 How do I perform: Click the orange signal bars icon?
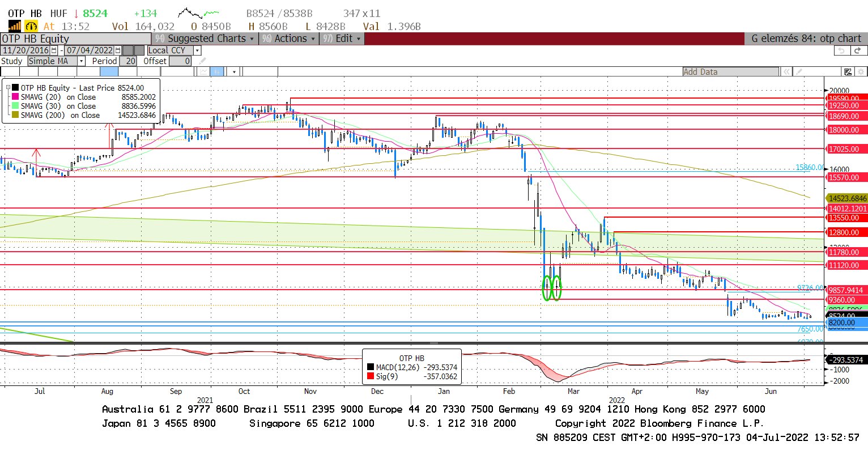[15, 26]
